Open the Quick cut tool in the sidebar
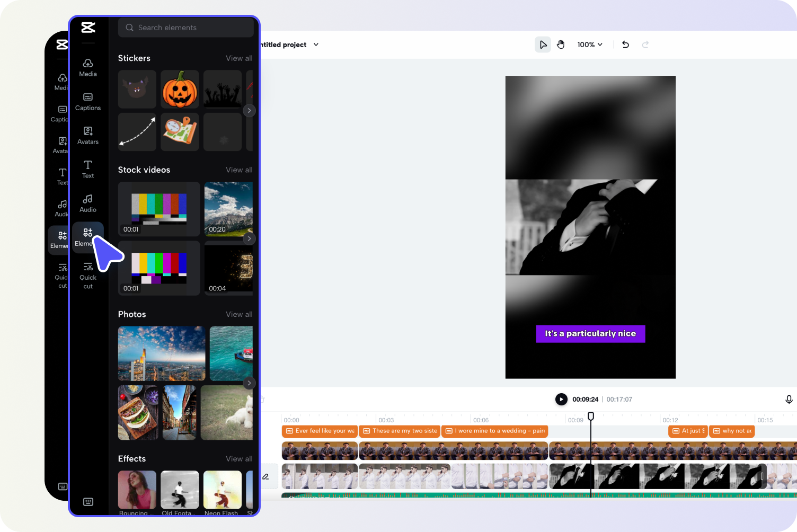The height and width of the screenshot is (532, 797). tap(88, 276)
